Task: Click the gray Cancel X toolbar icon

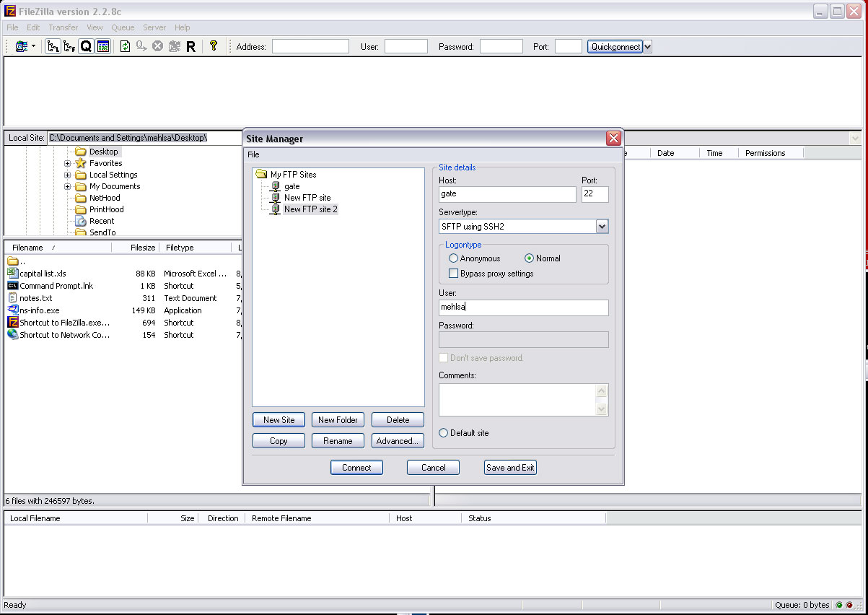Action: (157, 46)
